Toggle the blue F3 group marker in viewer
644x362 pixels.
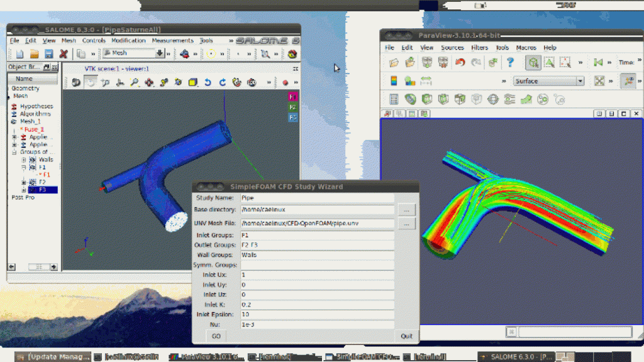tap(292, 118)
